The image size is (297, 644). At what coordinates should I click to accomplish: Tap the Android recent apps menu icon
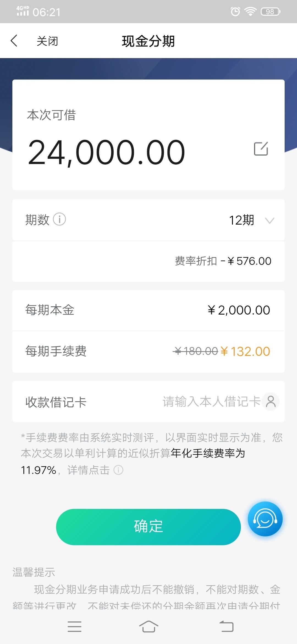click(75, 627)
